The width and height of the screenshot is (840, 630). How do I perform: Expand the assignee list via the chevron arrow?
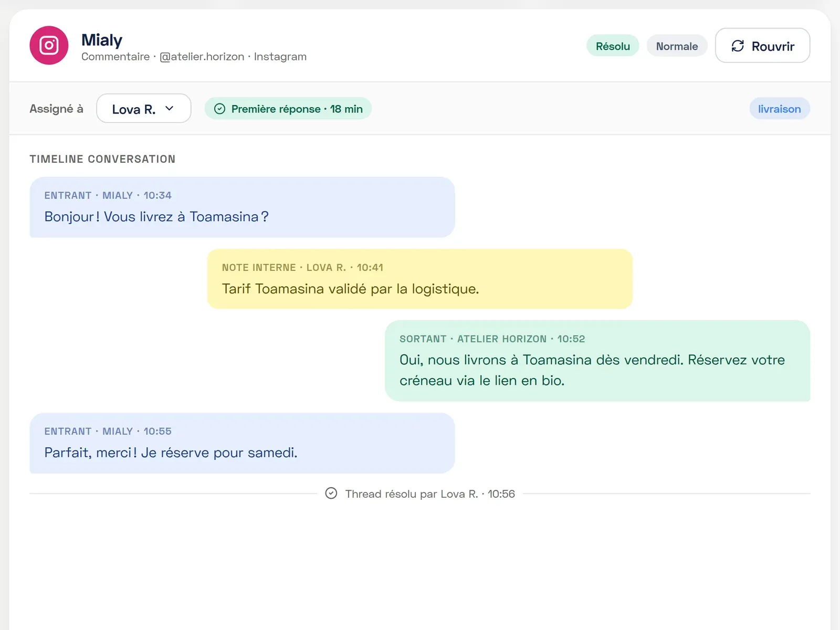coord(169,108)
